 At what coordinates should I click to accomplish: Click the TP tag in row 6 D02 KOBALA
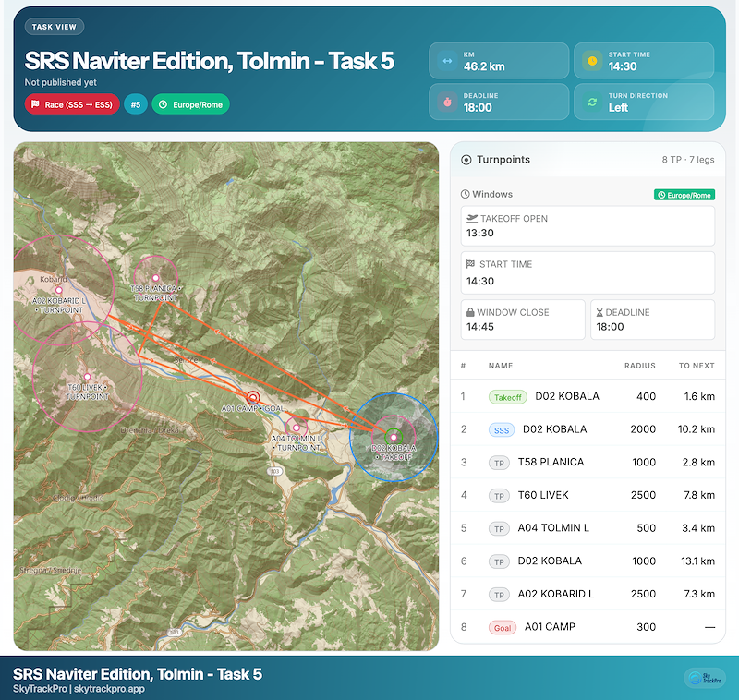(x=499, y=562)
